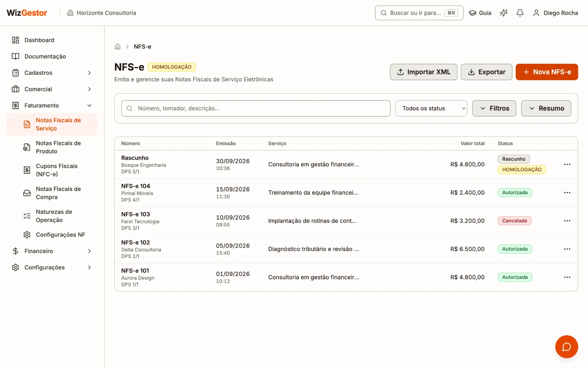Expand the Financeiro submenu chevron
Screen dimensions: 588x368
[89, 251]
